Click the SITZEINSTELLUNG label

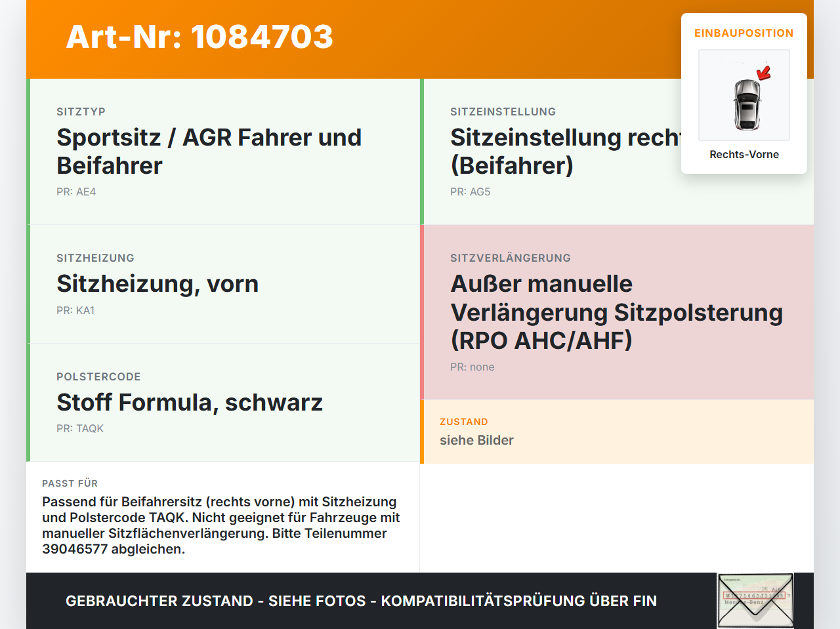[x=503, y=112]
